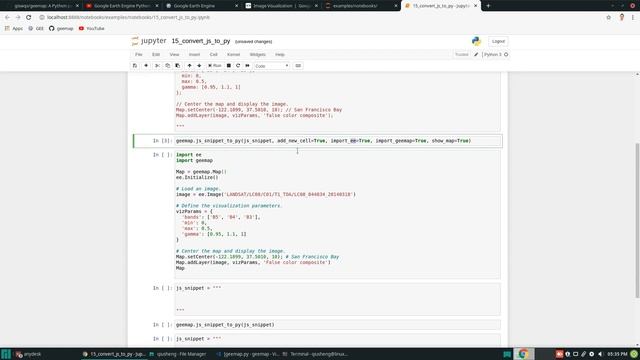640x360 pixels.
Task: Open the Edit menu
Action: pos(156,54)
